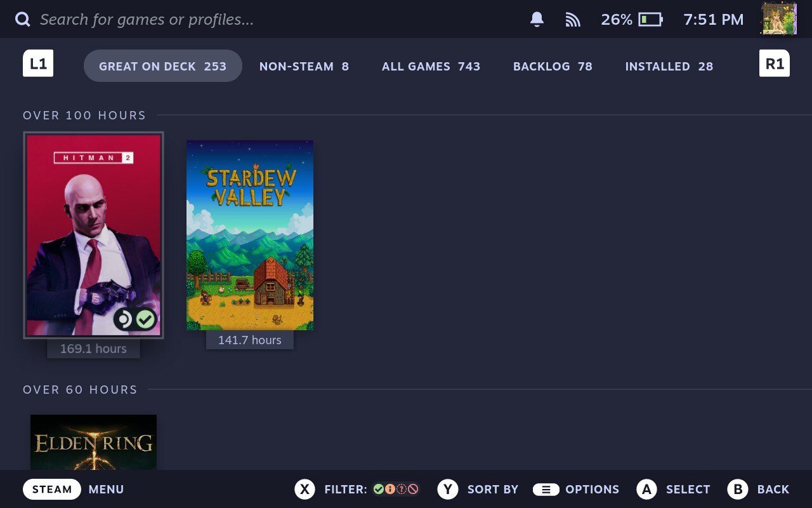Click the Deck Verified badge on Hitman 2
Screen dimensions: 812x508
click(146, 319)
